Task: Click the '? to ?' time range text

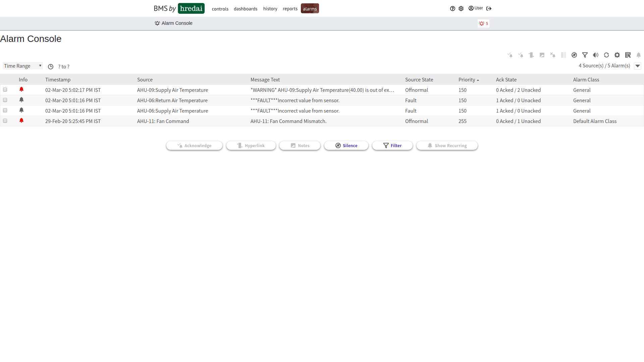Action: (64, 67)
